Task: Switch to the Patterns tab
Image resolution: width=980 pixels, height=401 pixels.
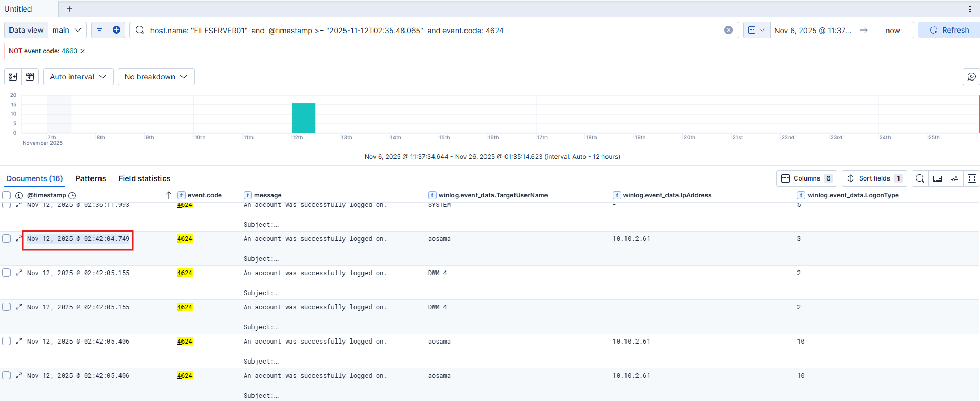Action: tap(90, 178)
